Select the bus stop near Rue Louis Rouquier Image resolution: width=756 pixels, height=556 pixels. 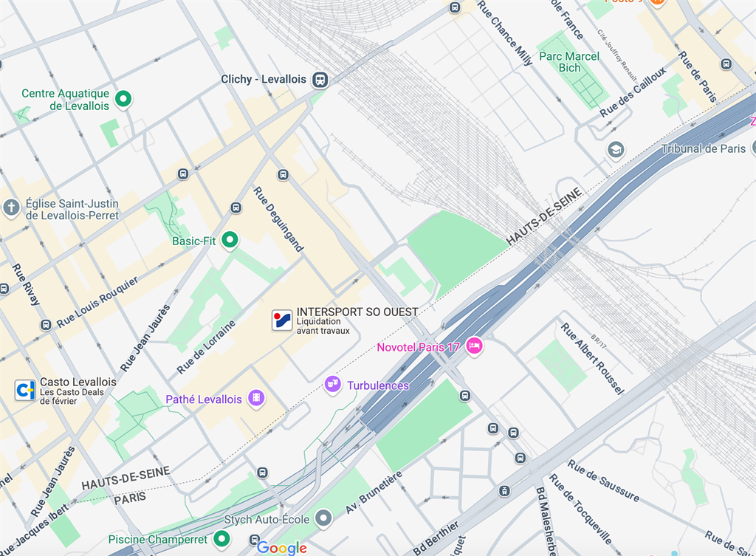tap(46, 325)
